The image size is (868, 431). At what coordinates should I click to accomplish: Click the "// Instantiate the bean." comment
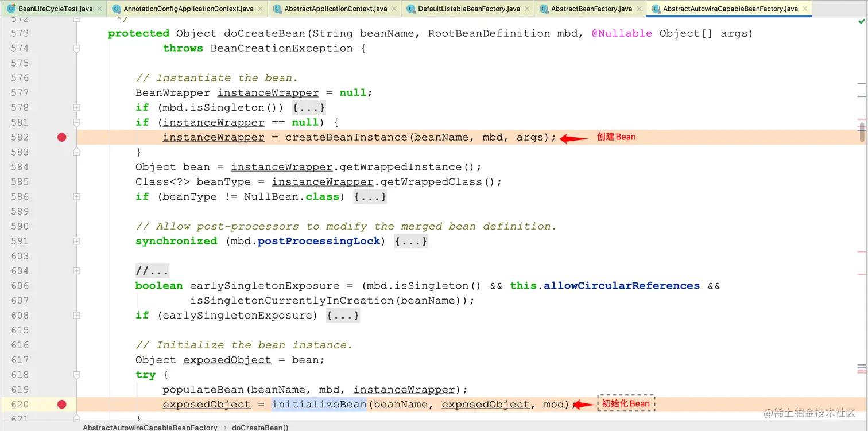click(217, 78)
